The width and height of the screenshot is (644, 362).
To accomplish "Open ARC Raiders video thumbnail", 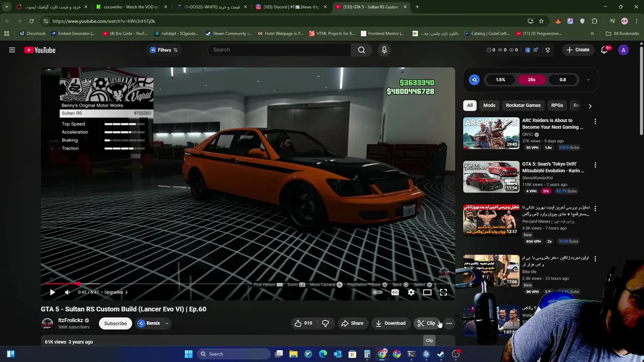I will click(491, 133).
